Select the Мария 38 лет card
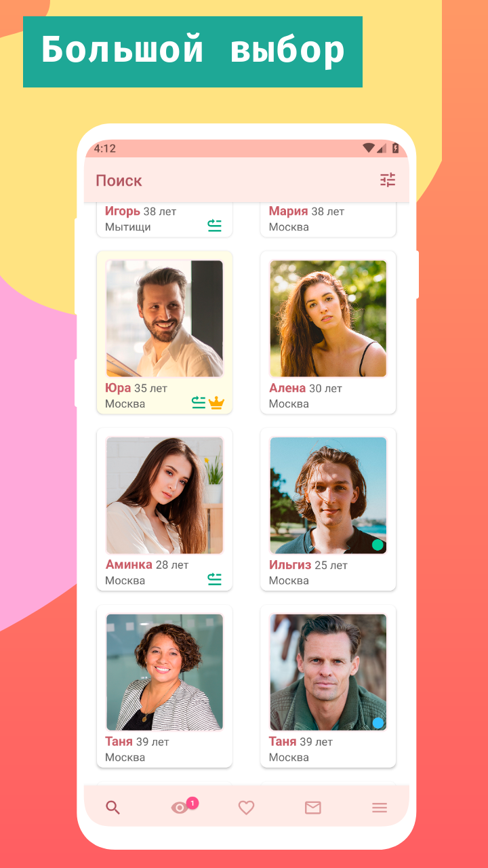This screenshot has width=488, height=868. point(329,220)
